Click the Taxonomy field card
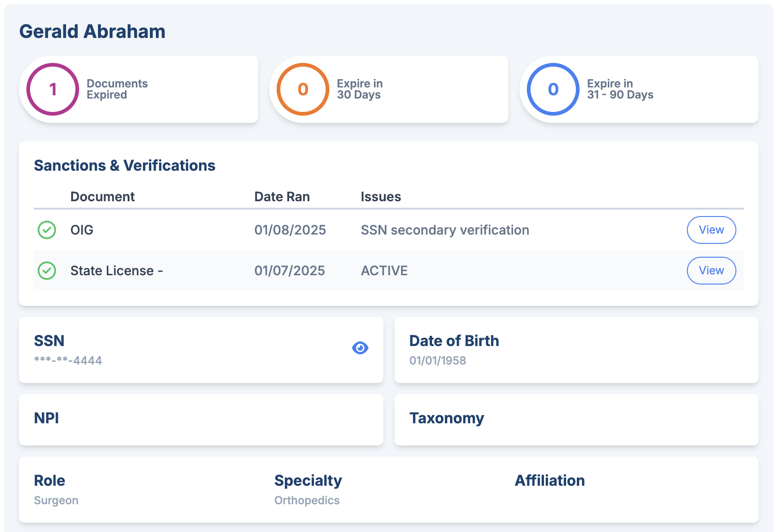The image size is (778, 532). pyautogui.click(x=576, y=420)
